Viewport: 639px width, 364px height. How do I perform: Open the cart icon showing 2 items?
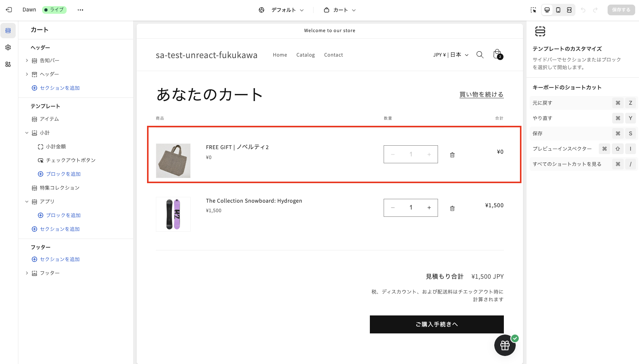[x=497, y=55]
